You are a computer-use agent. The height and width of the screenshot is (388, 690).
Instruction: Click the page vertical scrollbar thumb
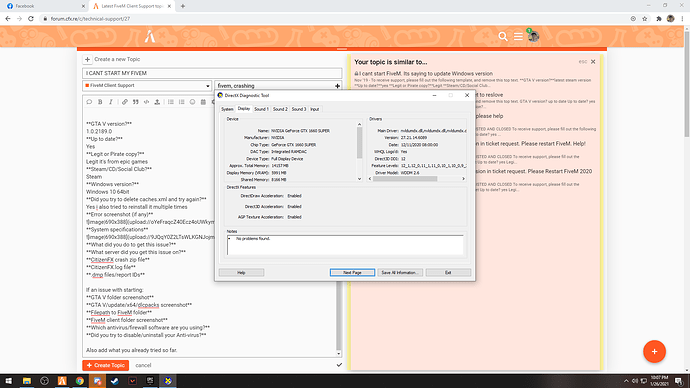pos(686,84)
